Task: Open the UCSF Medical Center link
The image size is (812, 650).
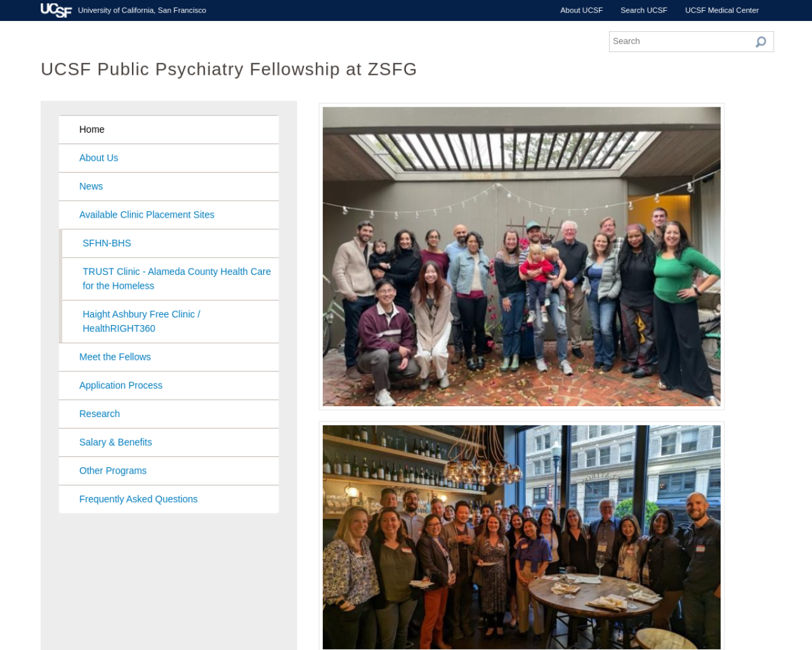Action: coord(721,10)
